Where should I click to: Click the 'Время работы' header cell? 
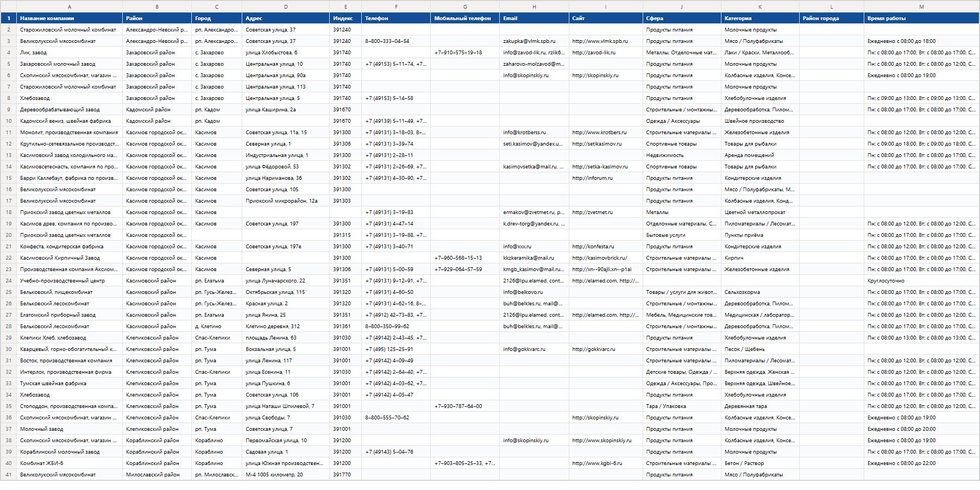point(921,18)
